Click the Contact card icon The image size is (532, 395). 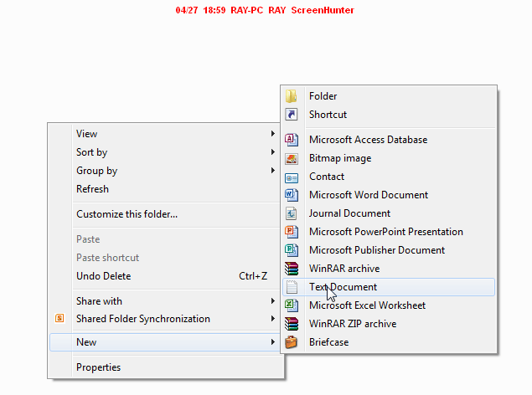[x=291, y=177]
